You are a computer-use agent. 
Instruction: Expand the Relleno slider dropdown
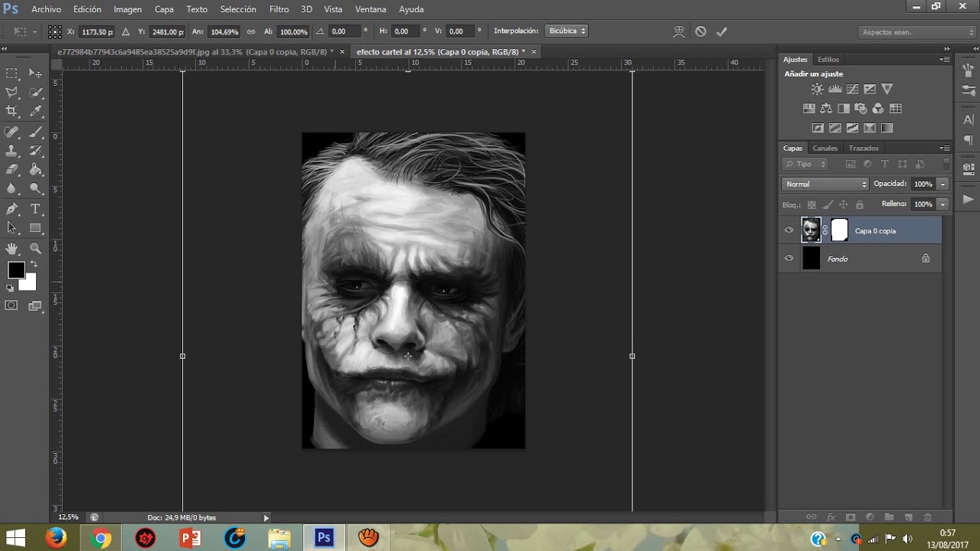(x=943, y=204)
